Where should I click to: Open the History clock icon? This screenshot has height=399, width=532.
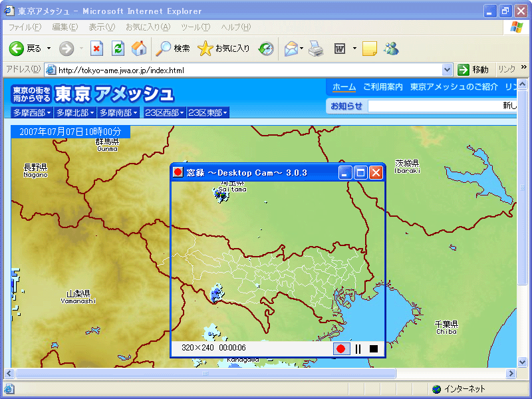click(265, 49)
